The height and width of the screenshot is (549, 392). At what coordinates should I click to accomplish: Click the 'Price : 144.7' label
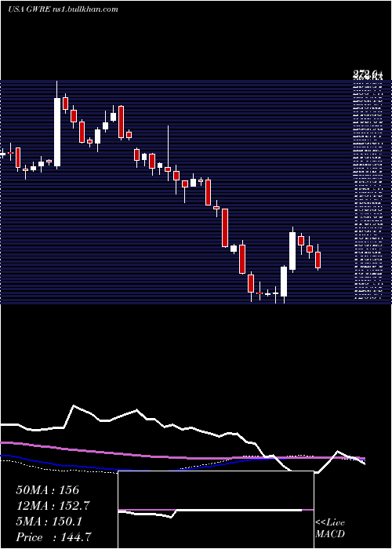(x=54, y=537)
